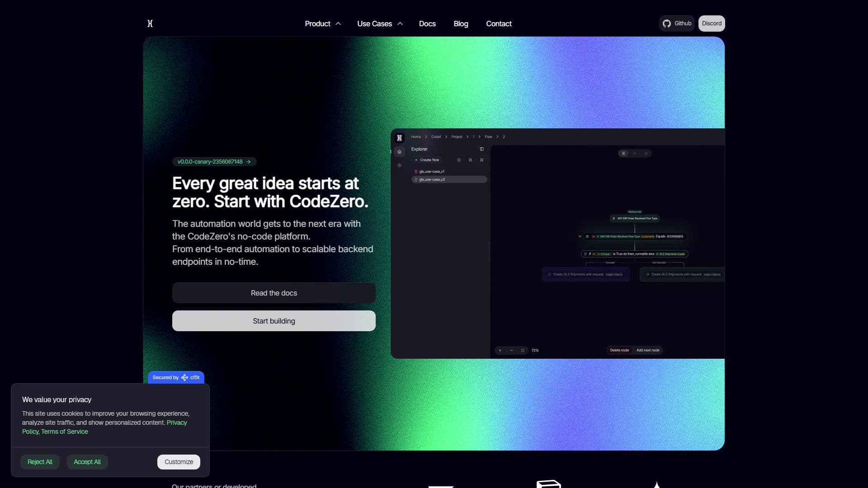Go to the Blog page
The image size is (868, 488).
(461, 23)
